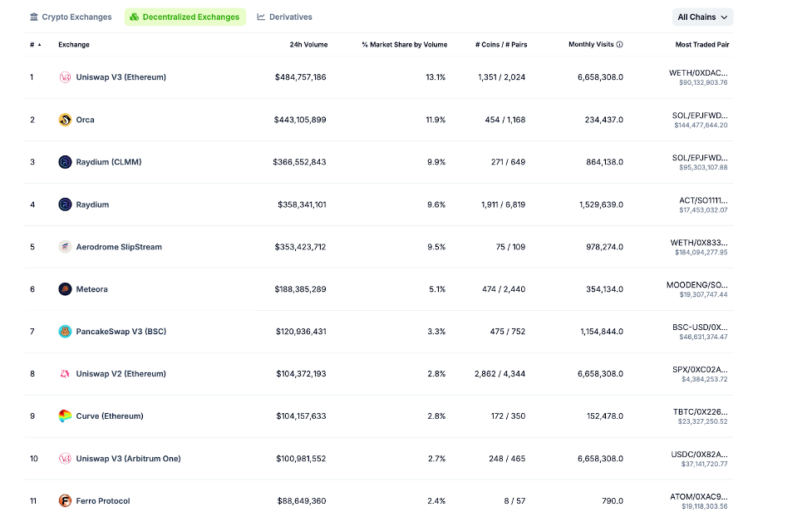Click the USDC/0X82A... traded pair
The width and height of the screenshot is (812, 517).
pyautogui.click(x=699, y=455)
